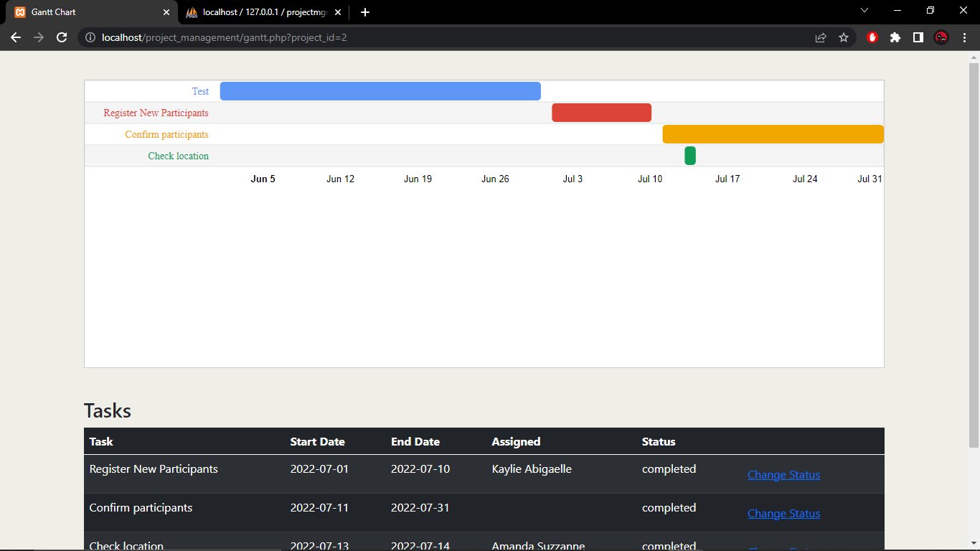Click the browser forward navigation arrow
This screenshot has width=980, height=551.
tap(38, 37)
